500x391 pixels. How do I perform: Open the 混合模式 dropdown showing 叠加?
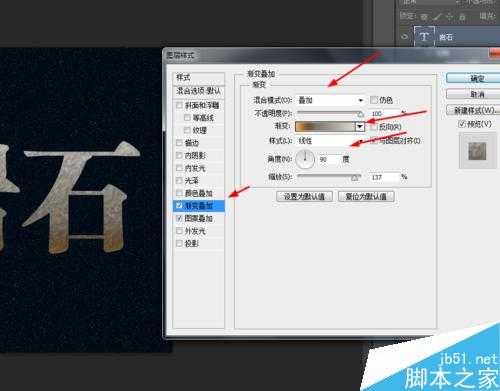tap(330, 100)
